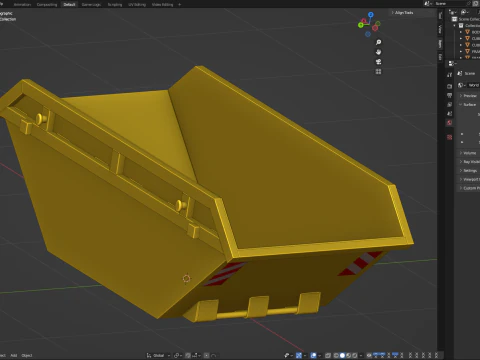Open the Add menu in the viewport header
480x360 pixels.
click(14, 355)
